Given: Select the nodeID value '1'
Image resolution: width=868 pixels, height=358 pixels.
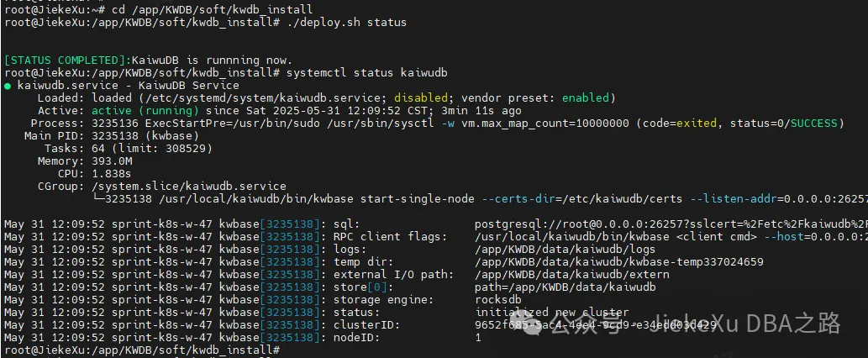Looking at the screenshot, I should point(478,338).
